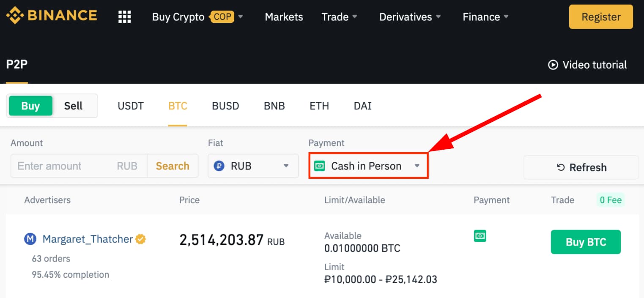
Task: Select the USDT crypto tab
Action: point(131,106)
